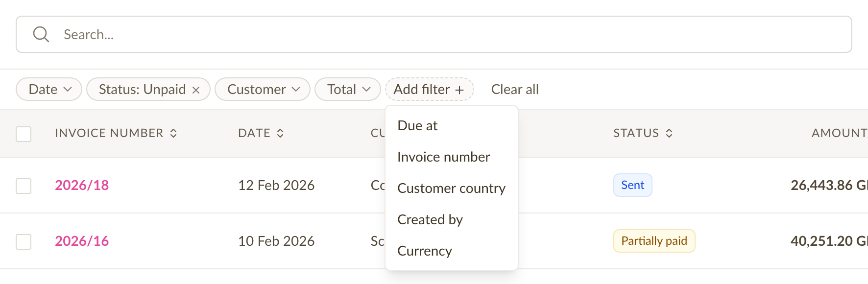Open the Total filter dropdown

(348, 89)
